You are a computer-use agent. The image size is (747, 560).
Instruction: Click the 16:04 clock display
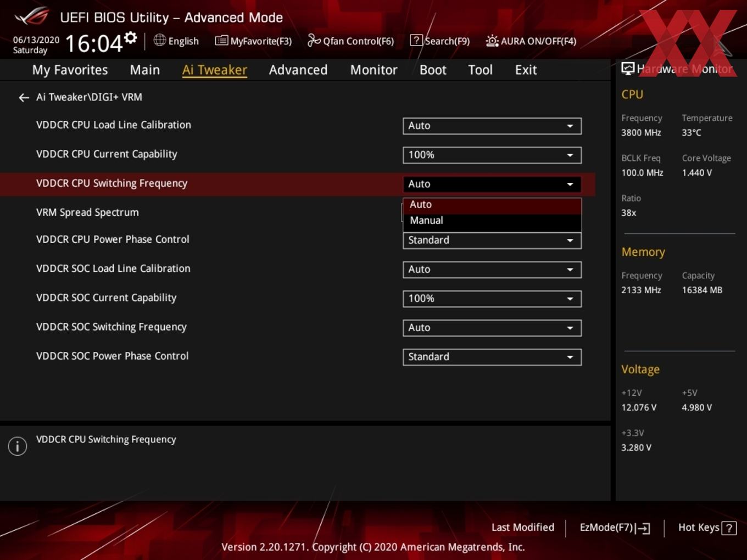(x=94, y=43)
